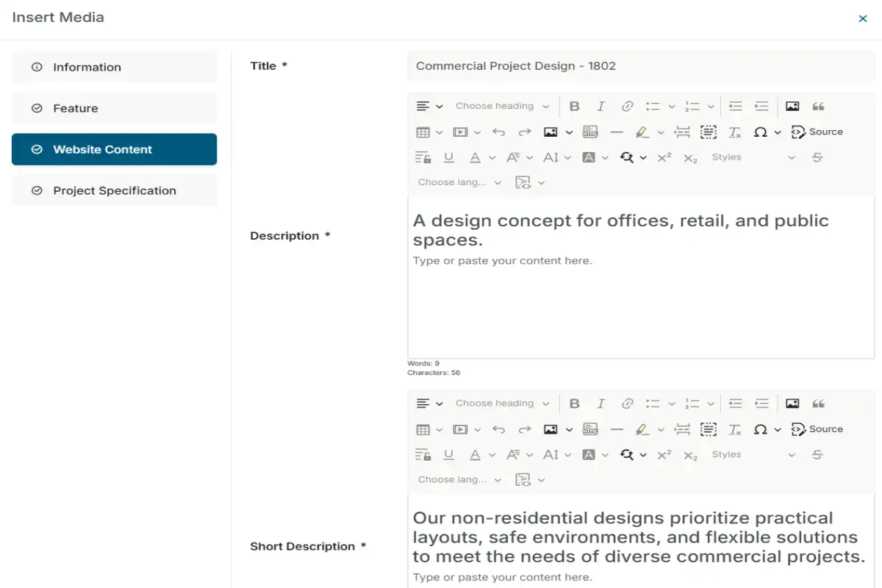Insert block quote in Description editor
Image resolution: width=882 pixels, height=588 pixels.
click(818, 107)
